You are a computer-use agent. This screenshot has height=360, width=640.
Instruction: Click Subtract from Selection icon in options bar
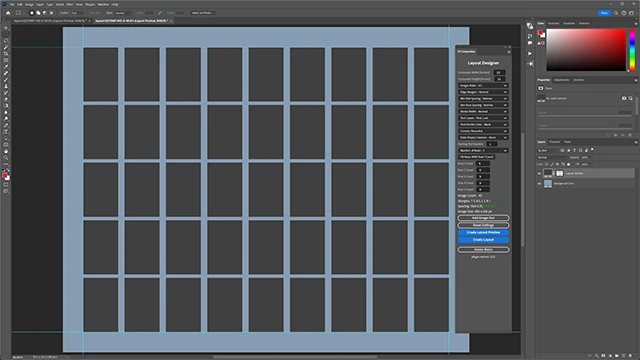[44, 13]
